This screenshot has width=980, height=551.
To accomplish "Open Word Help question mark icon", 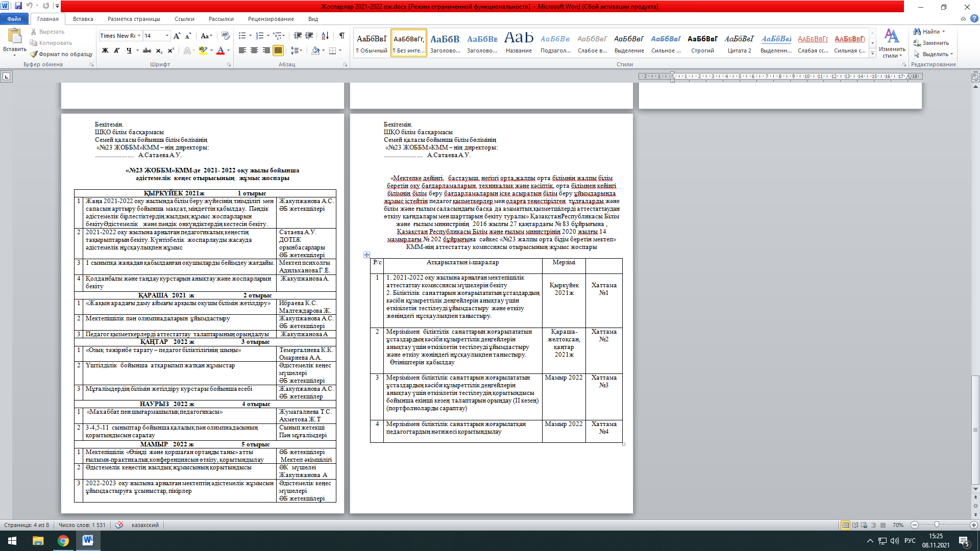I will click(974, 19).
